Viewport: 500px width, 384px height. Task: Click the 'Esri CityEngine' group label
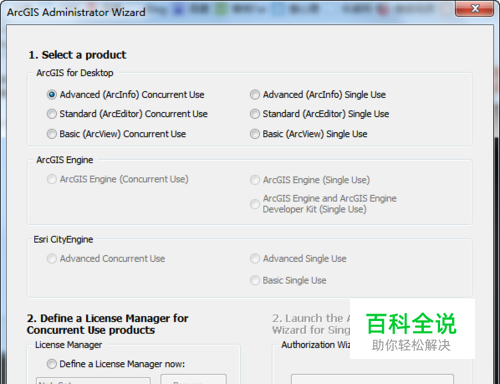point(63,239)
